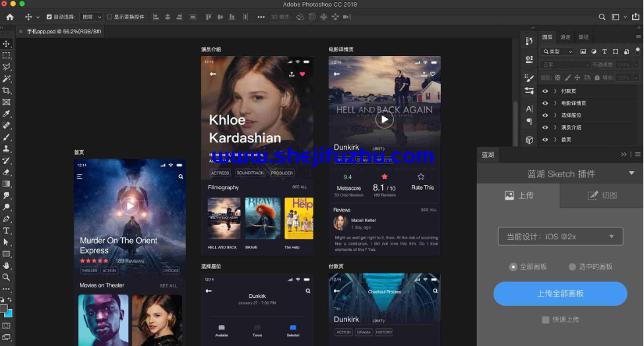Filter layers by type (T) icon
Screen dimensions: 644x346
[604, 51]
